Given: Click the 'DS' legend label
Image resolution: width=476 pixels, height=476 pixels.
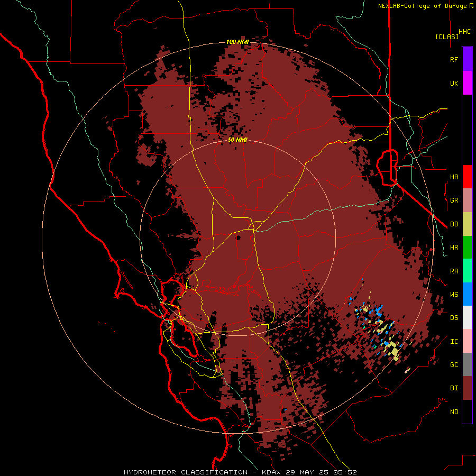Looking at the screenshot, I should 454,318.
